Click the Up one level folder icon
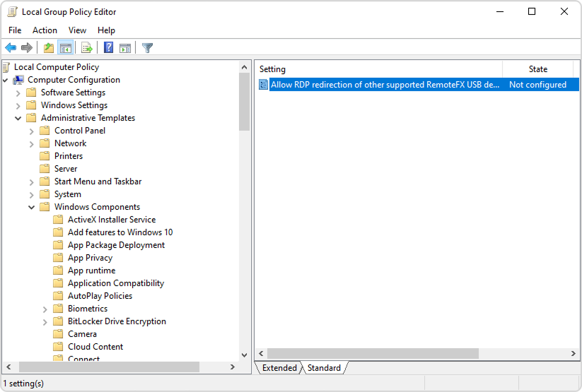 pos(49,48)
